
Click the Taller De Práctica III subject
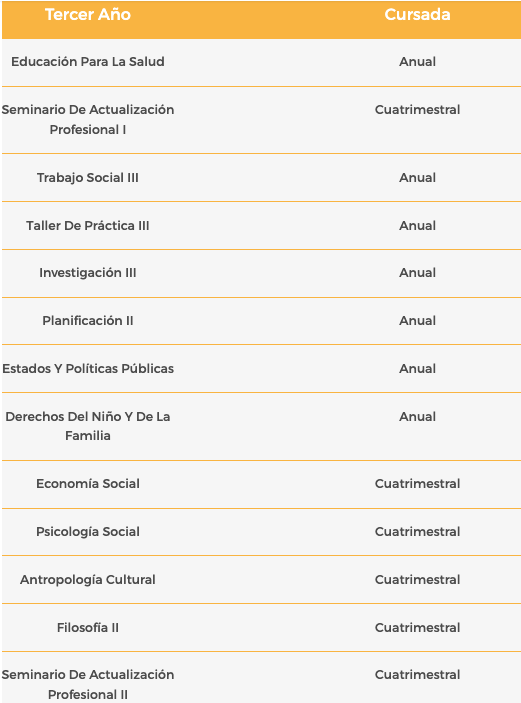pyautogui.click(x=88, y=226)
